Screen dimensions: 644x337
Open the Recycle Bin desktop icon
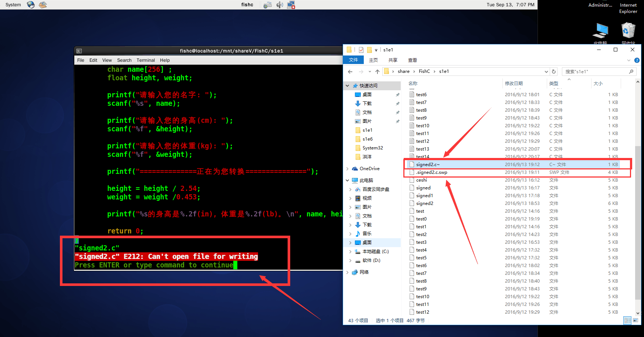pyautogui.click(x=628, y=33)
